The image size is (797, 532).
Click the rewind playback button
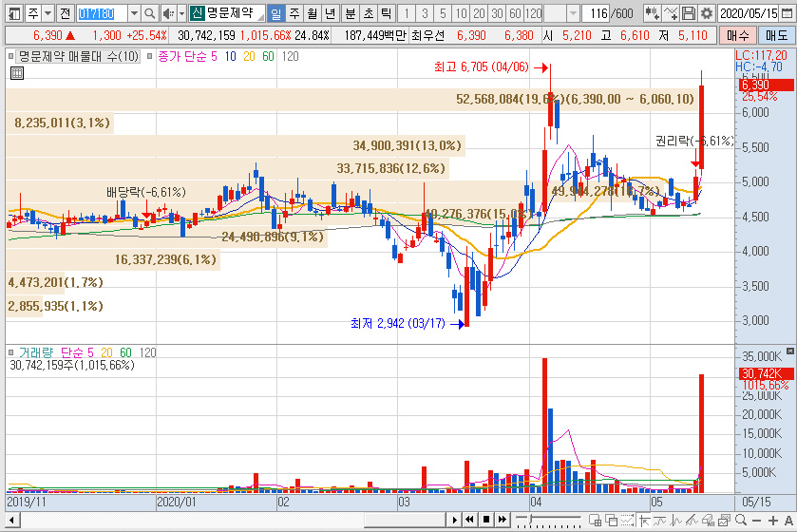click(x=470, y=520)
